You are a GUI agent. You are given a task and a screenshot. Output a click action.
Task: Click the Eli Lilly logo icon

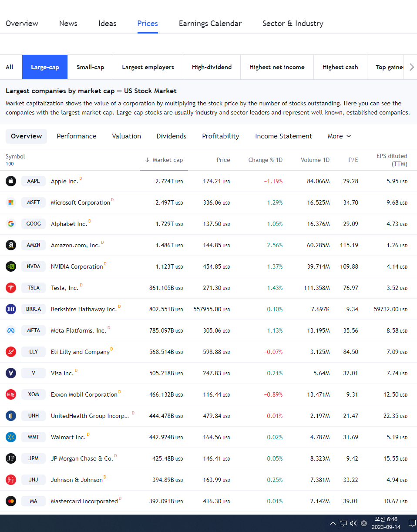(11, 352)
